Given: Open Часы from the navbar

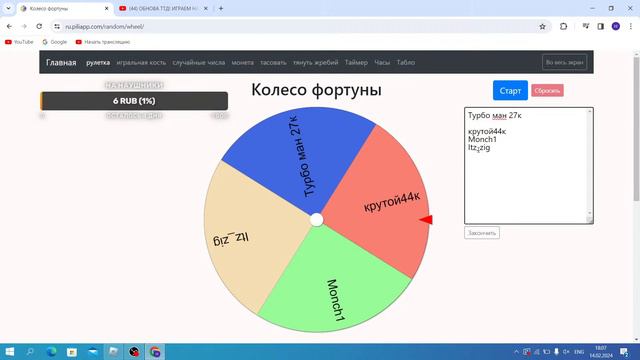Looking at the screenshot, I should pyautogui.click(x=382, y=62).
